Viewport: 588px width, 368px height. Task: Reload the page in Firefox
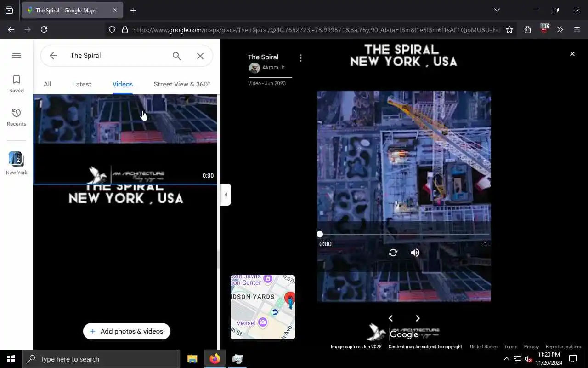click(x=44, y=29)
